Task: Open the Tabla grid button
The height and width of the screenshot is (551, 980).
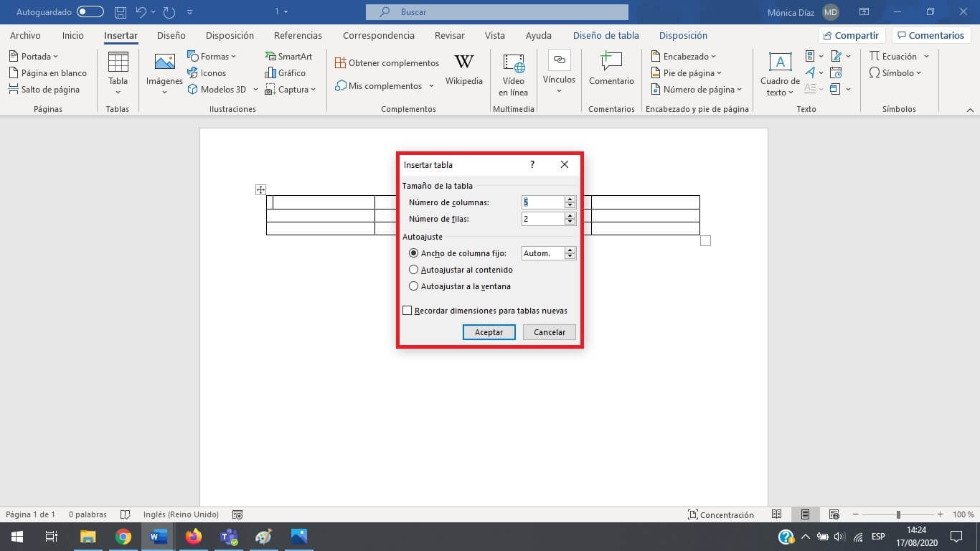Action: tap(118, 72)
